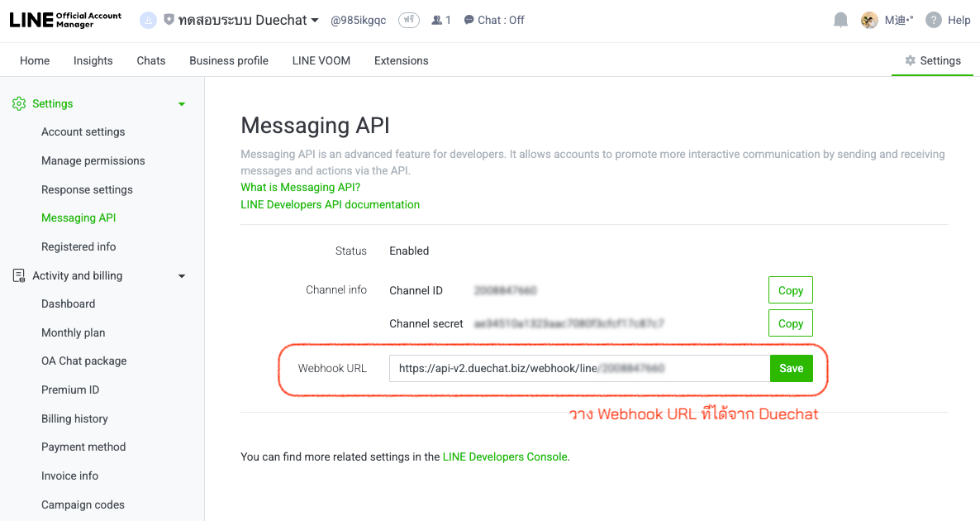
Task: Open the M迪 profile avatar menu
Action: coord(869,19)
